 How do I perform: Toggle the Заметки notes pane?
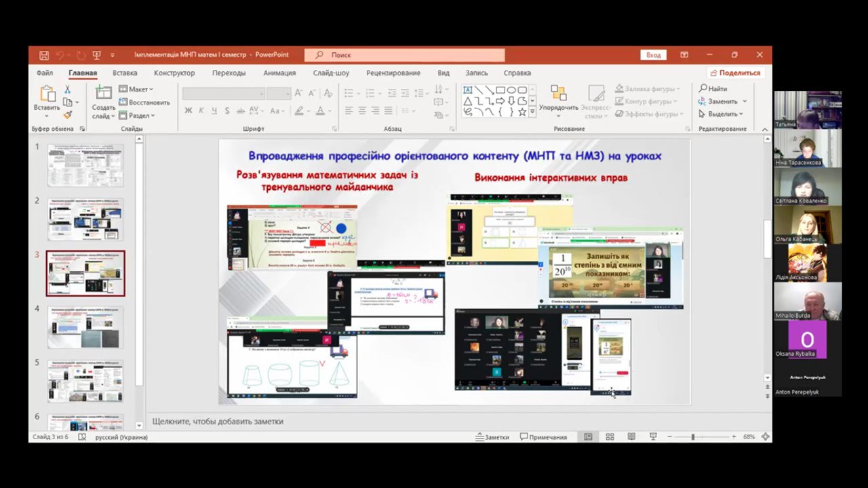[492, 437]
